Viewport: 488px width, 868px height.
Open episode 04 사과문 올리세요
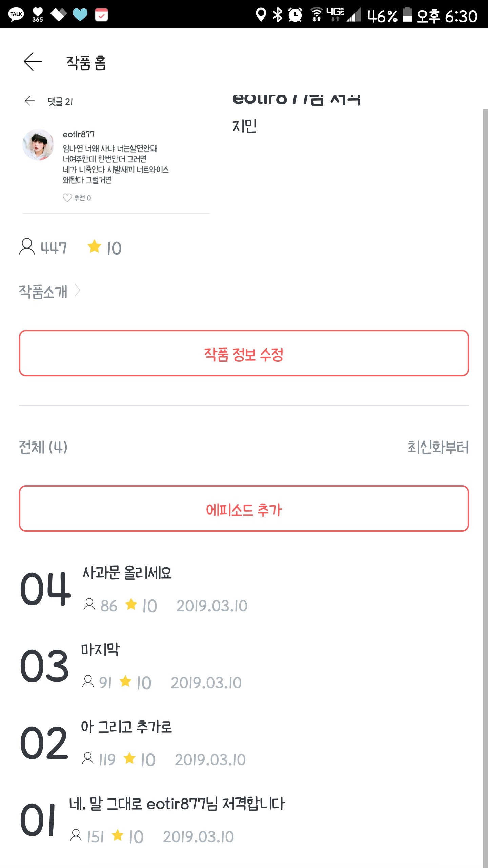pyautogui.click(x=127, y=573)
